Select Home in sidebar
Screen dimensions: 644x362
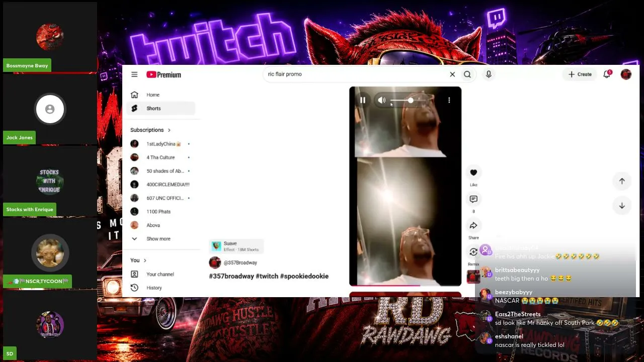162,95
